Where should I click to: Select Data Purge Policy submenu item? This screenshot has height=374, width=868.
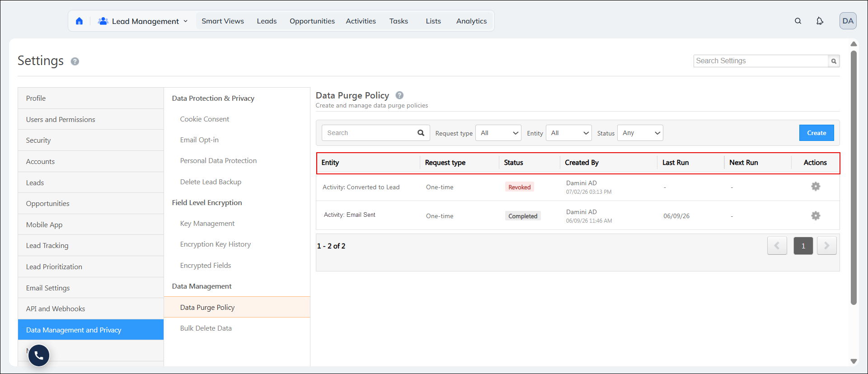(x=237, y=307)
